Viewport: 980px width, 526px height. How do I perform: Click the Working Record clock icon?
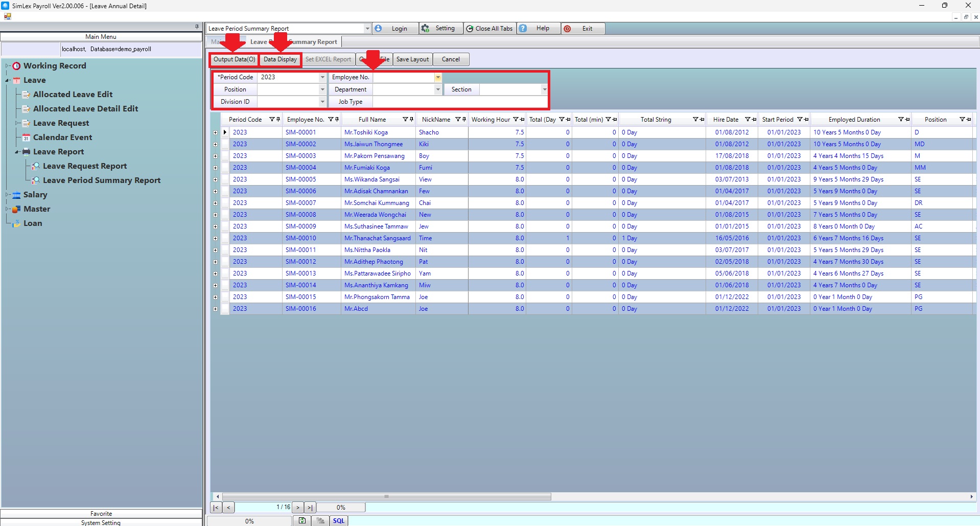click(16, 66)
